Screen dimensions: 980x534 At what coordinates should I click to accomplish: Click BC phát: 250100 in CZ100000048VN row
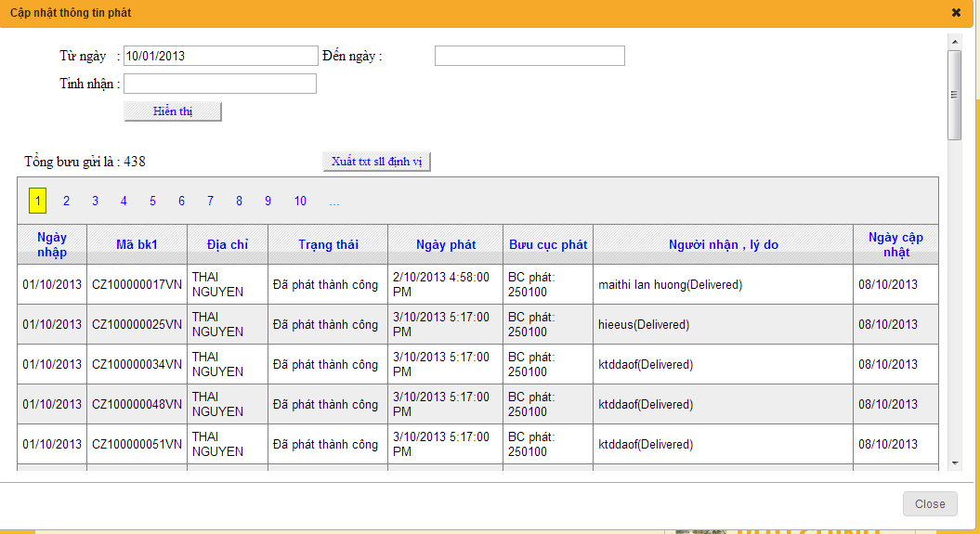[531, 404]
